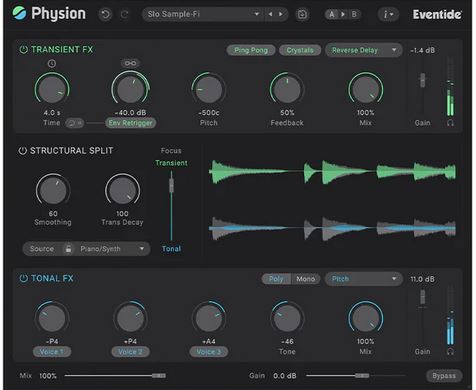Click the Smoothing knob

tap(53, 190)
